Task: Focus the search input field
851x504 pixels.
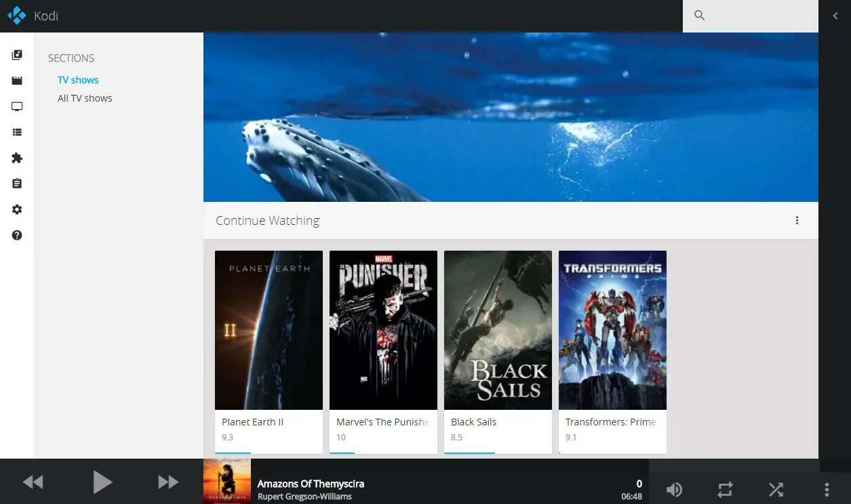Action: (x=750, y=16)
